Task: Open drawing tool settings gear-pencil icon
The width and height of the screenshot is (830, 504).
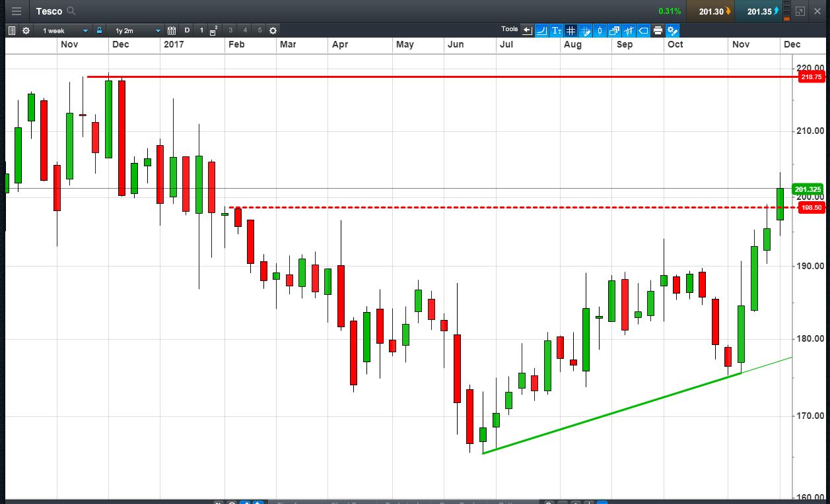Action: tap(672, 30)
